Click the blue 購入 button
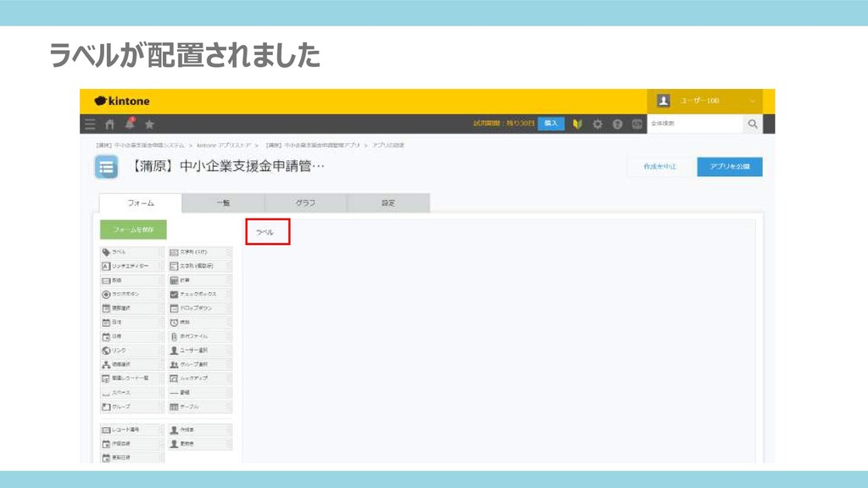868x488 pixels. coord(551,124)
